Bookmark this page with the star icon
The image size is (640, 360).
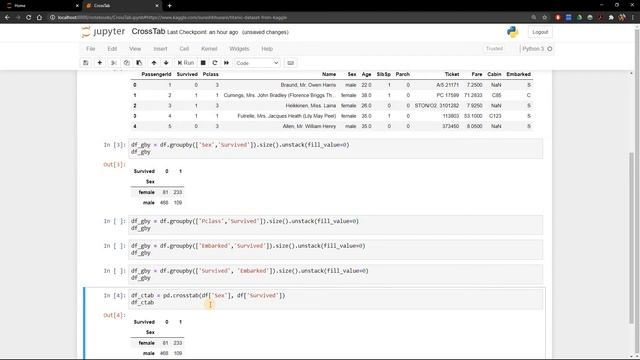point(544,18)
